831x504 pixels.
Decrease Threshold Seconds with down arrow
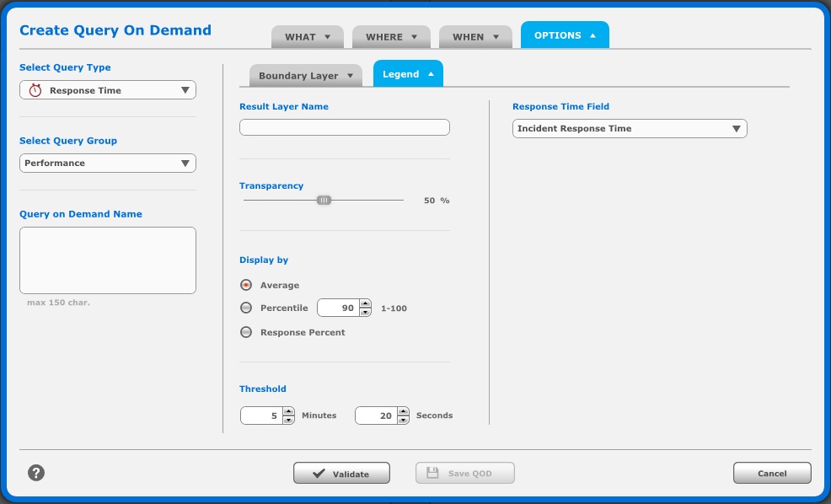click(x=403, y=420)
